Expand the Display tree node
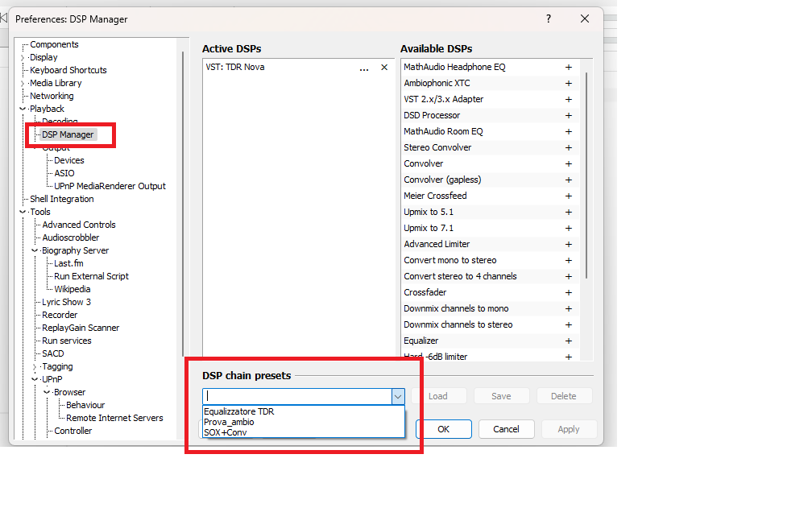Viewport: 812px width, 508px height. (23, 58)
